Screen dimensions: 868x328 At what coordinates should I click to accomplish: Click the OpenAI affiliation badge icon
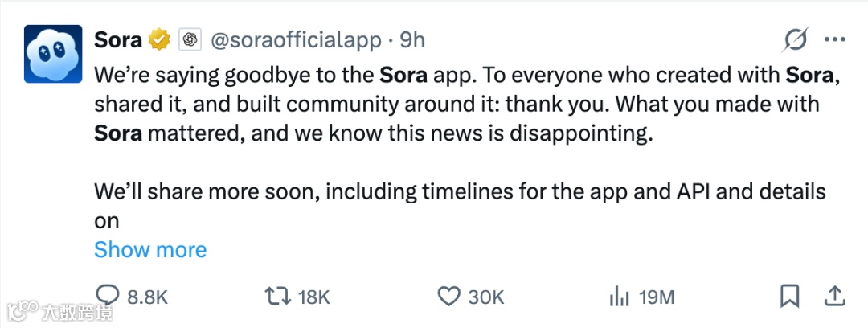click(x=190, y=39)
